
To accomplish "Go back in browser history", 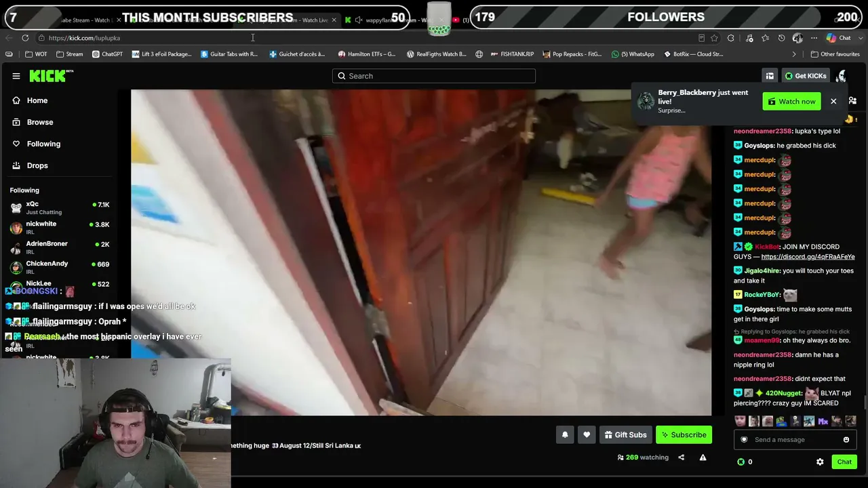I will point(9,38).
